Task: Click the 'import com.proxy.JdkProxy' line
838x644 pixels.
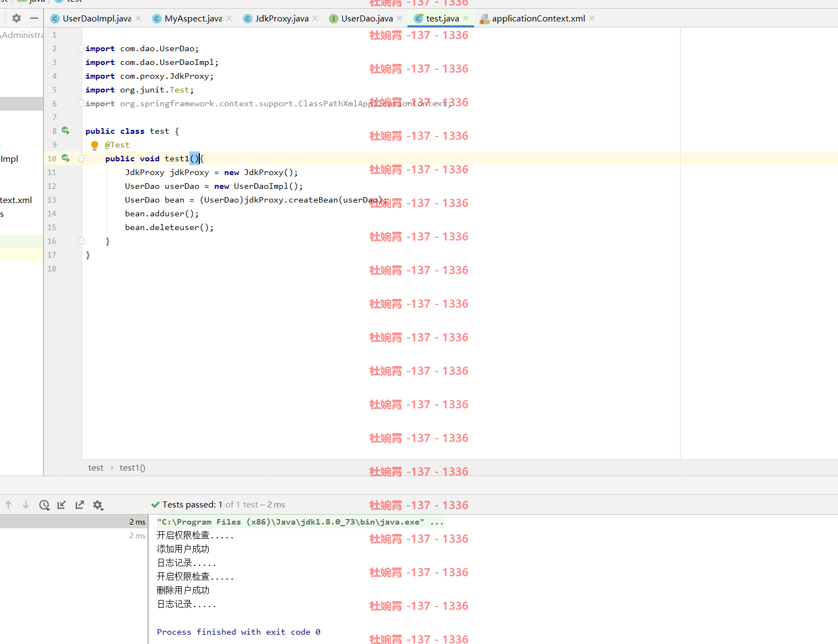Action: coord(149,76)
